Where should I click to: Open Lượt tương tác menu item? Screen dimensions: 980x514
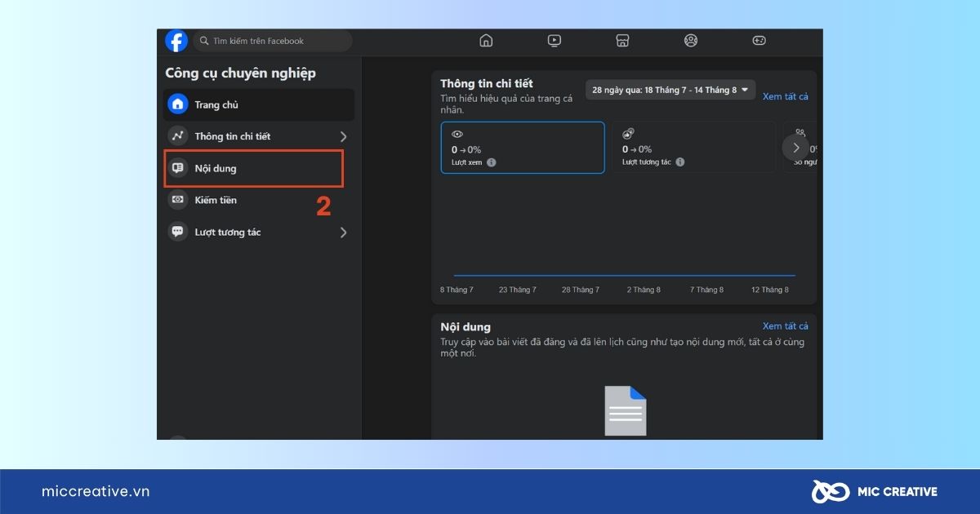click(x=260, y=232)
